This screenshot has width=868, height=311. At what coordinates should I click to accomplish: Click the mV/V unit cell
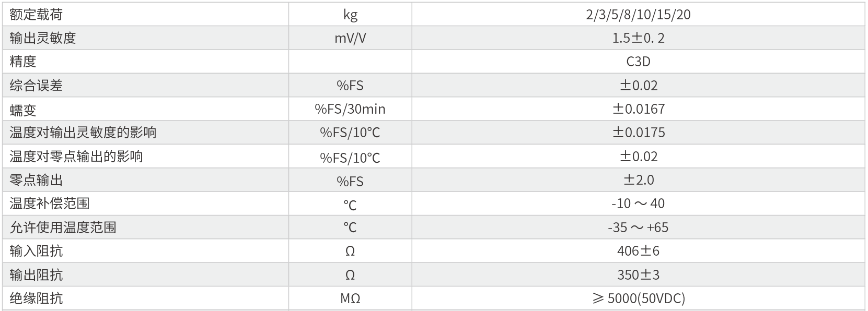[x=350, y=38]
